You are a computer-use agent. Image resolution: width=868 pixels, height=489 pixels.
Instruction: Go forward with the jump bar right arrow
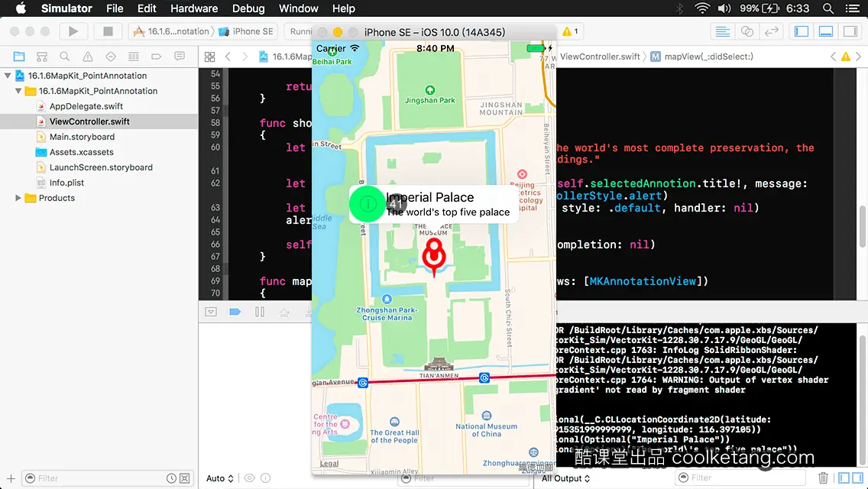pyautogui.click(x=245, y=57)
